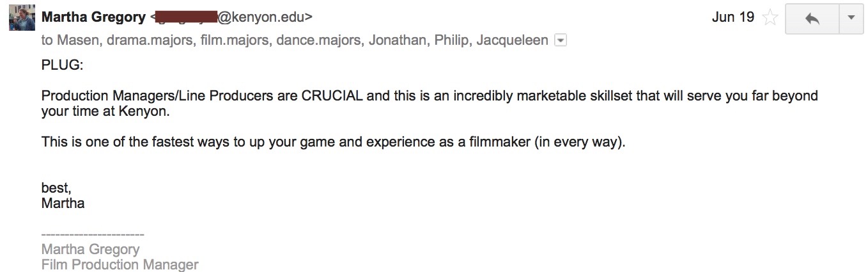The width and height of the screenshot is (868, 272).
Task: Click the Jun 19 date stamp
Action: coord(732,17)
